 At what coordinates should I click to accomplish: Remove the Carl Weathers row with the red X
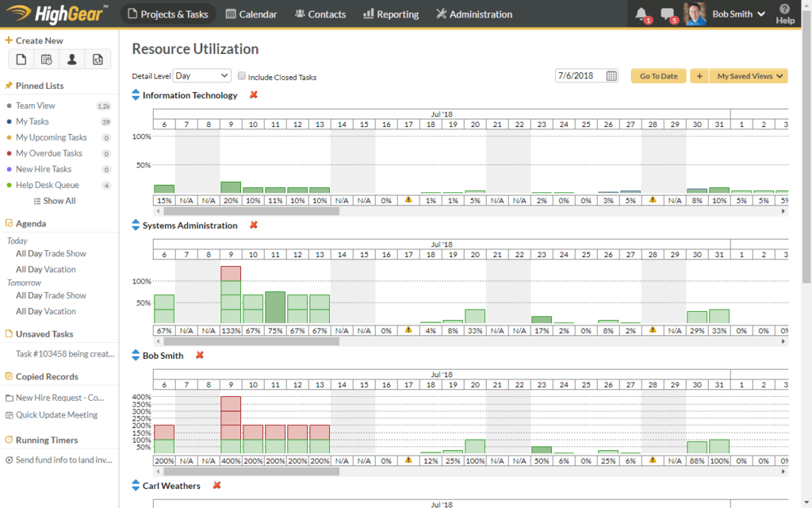click(x=216, y=486)
